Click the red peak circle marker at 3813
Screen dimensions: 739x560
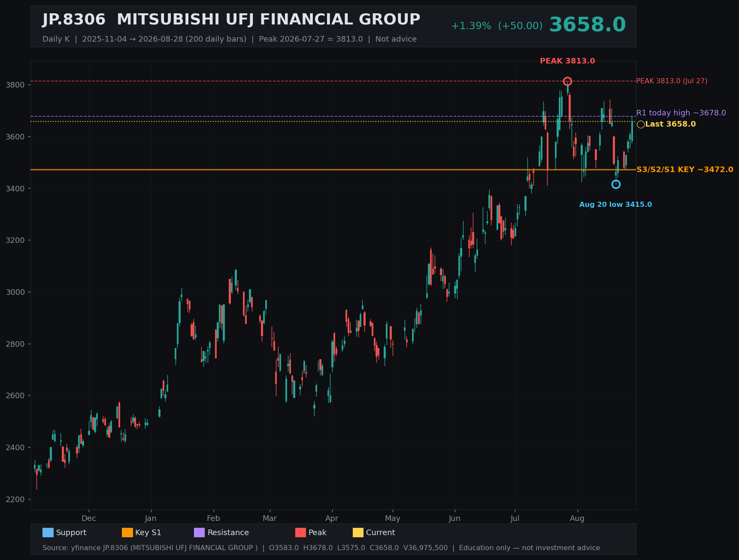[x=567, y=81]
